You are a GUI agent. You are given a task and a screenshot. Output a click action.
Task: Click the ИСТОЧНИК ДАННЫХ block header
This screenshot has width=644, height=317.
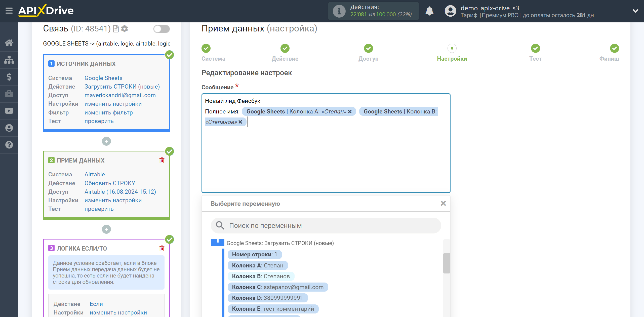coord(86,64)
